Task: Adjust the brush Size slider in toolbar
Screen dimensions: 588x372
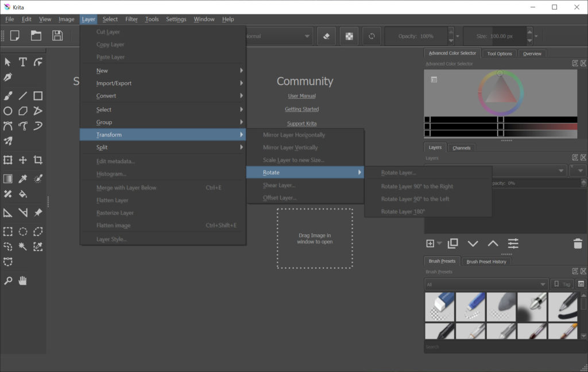Action: point(495,36)
